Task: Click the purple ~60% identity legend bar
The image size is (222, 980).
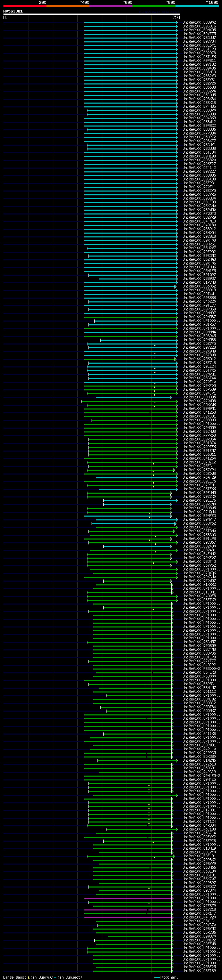Action: click(x=111, y=6)
